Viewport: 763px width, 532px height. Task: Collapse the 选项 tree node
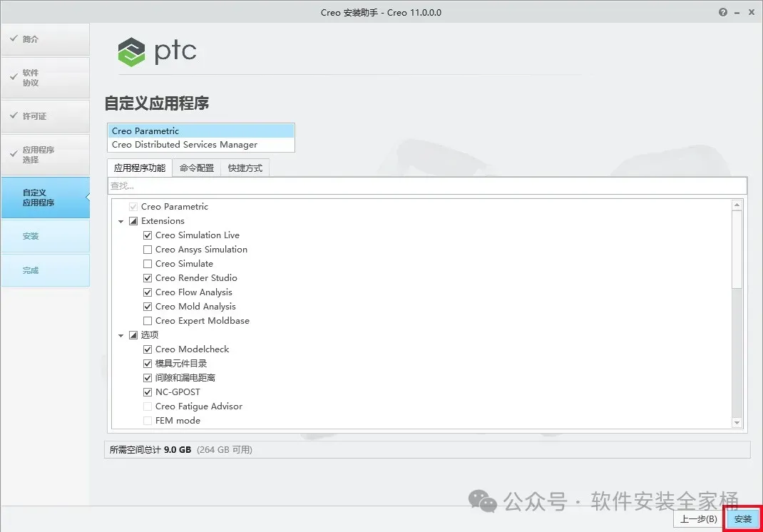pos(121,335)
